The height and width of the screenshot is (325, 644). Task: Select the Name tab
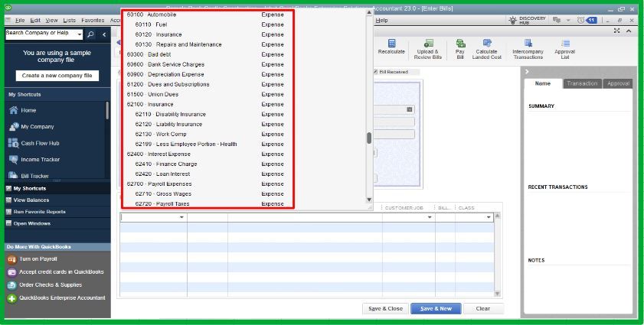543,83
